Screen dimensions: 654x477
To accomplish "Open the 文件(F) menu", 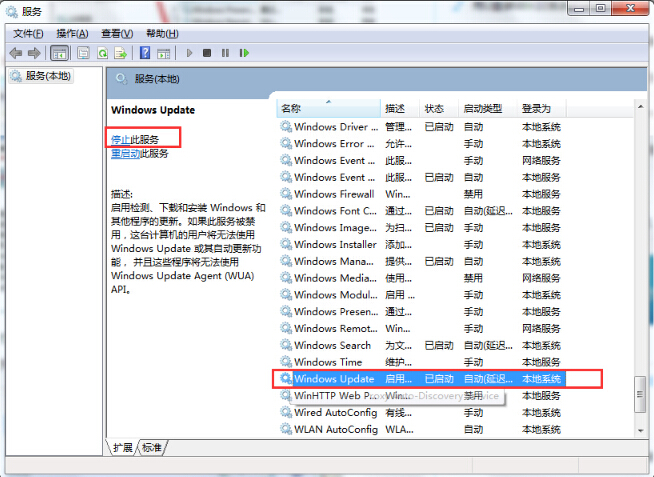I will pyautogui.click(x=28, y=33).
